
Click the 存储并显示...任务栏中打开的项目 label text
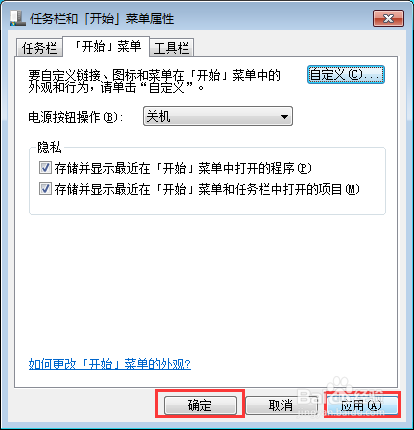pos(207,189)
